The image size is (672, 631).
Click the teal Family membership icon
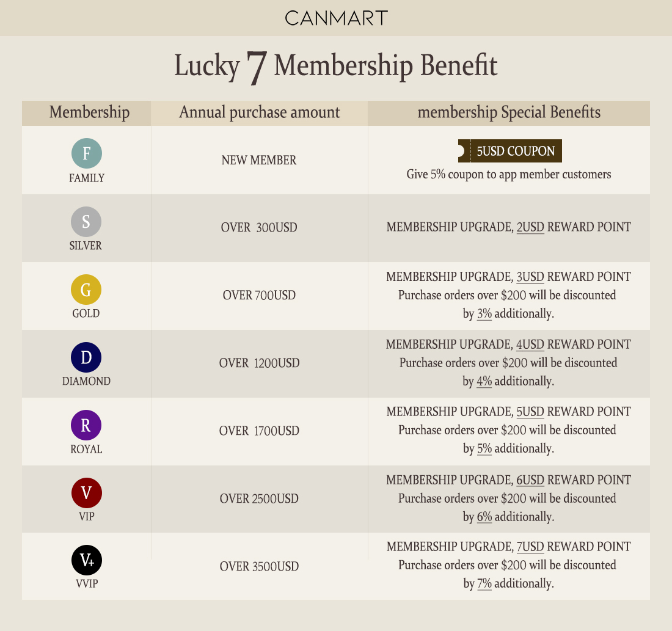86,154
